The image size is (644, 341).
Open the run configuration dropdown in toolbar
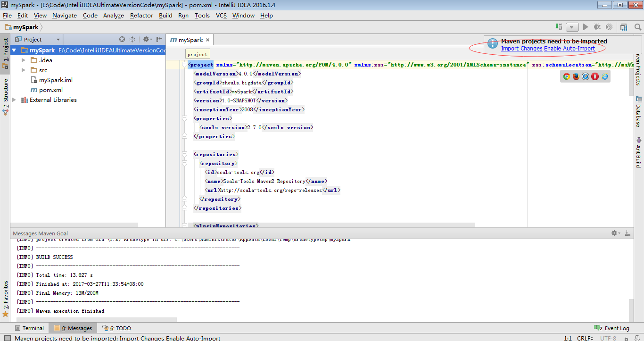[572, 27]
